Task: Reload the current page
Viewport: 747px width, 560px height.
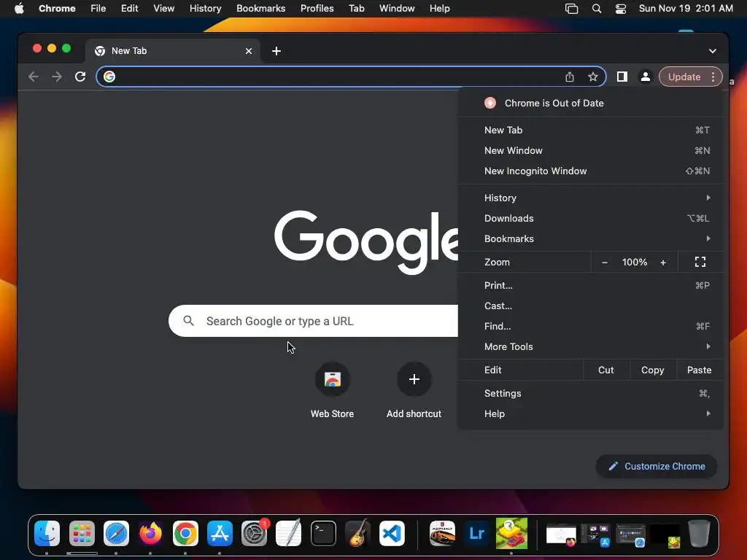Action: [x=80, y=77]
